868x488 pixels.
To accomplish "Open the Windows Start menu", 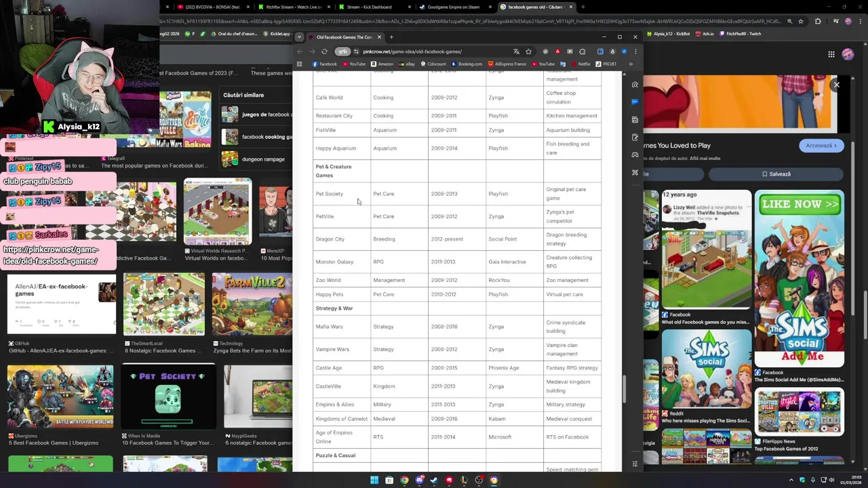I will (x=374, y=481).
